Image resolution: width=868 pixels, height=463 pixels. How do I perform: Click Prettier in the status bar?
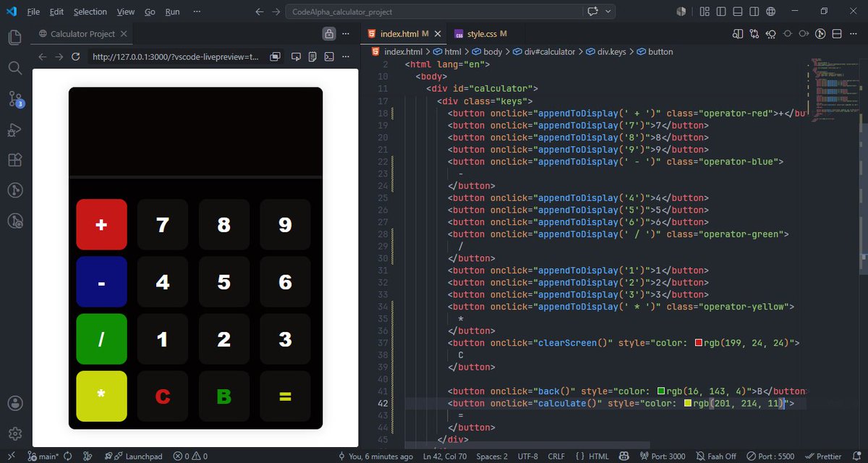(823, 456)
